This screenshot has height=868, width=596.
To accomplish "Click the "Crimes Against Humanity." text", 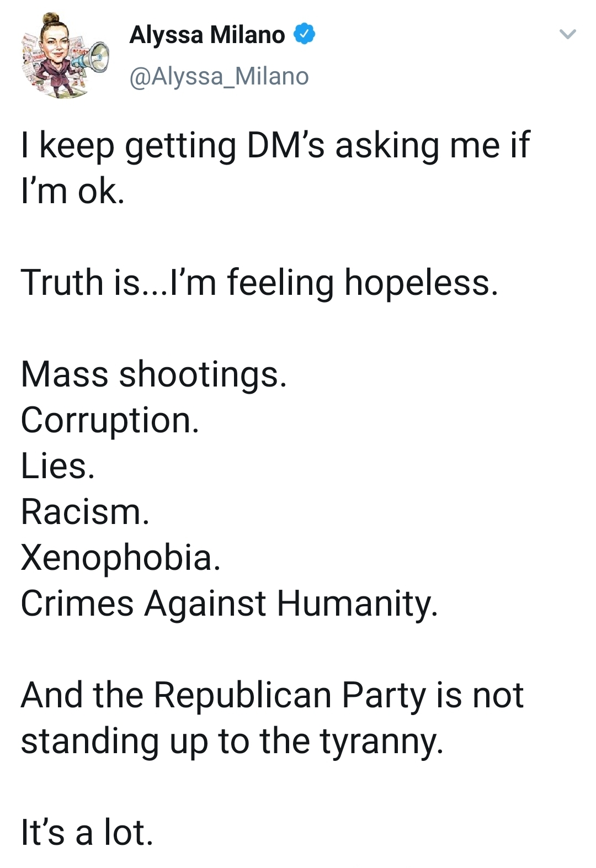I will coord(230,604).
